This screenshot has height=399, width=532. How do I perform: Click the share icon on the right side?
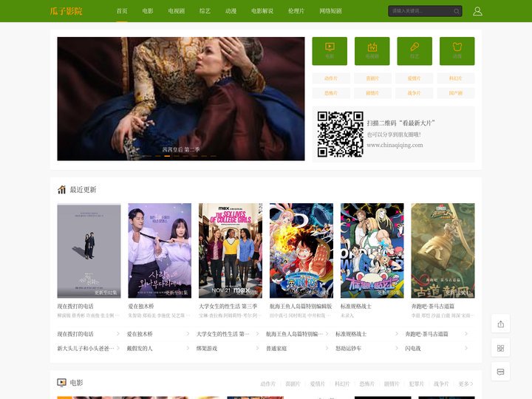coord(500,324)
